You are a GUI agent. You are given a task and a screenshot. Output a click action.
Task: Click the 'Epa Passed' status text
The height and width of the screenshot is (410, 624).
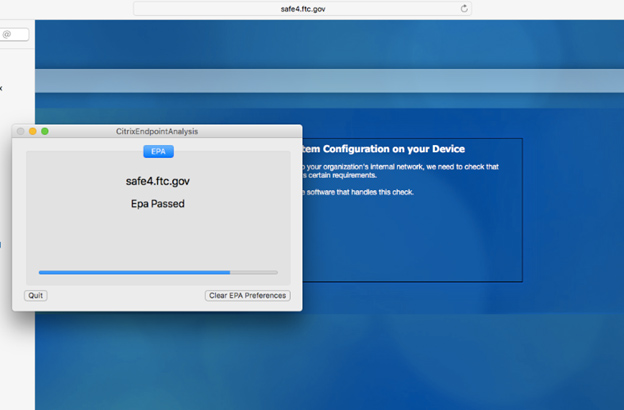[x=158, y=204]
